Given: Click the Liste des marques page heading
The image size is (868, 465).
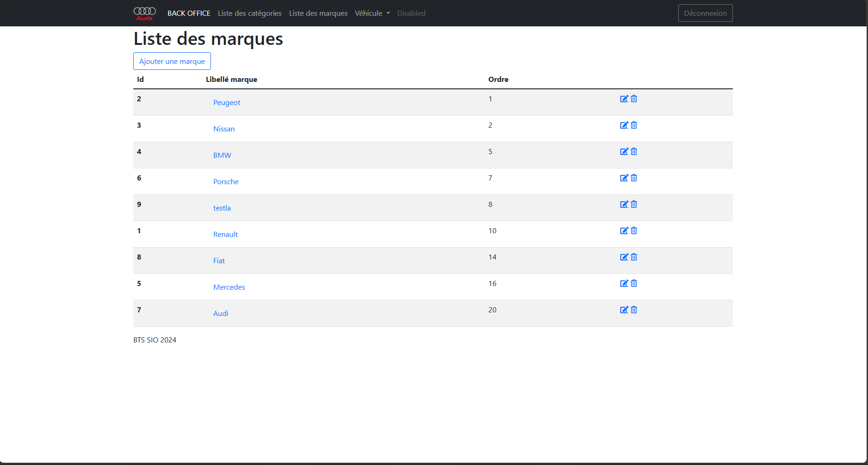Looking at the screenshot, I should pos(208,39).
